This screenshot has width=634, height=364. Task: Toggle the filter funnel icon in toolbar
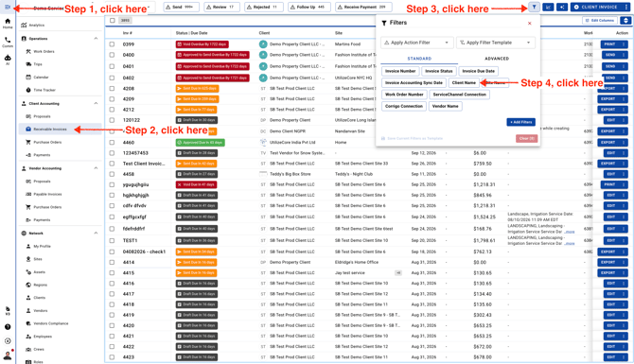[x=534, y=7]
